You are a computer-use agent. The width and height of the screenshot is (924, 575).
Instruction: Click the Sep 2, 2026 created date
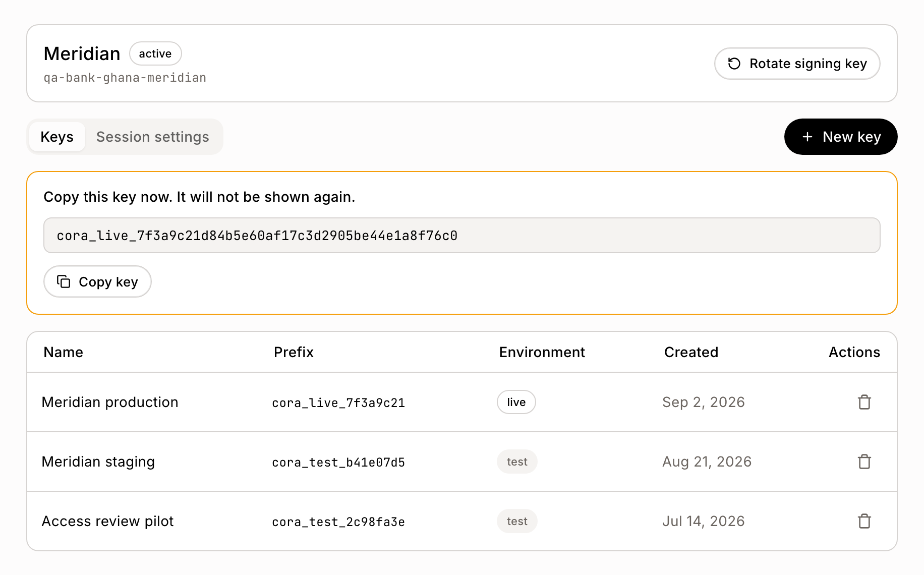point(704,402)
